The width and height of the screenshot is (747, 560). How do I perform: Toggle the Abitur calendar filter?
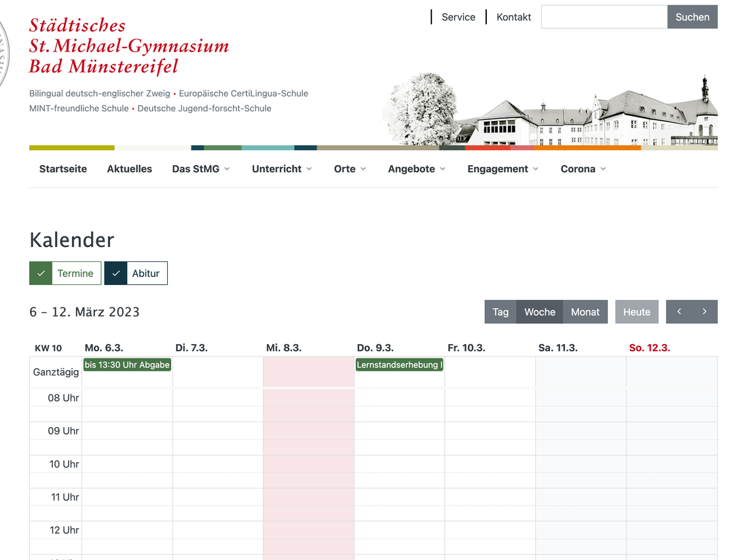tap(136, 273)
